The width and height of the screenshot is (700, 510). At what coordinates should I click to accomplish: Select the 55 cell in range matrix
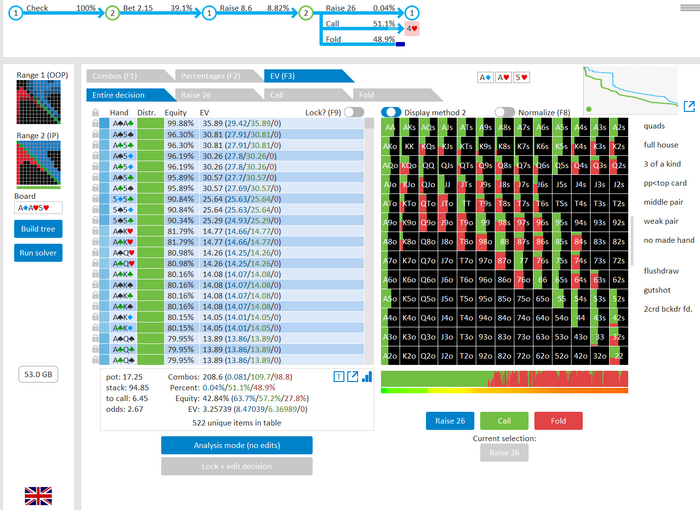point(562,299)
